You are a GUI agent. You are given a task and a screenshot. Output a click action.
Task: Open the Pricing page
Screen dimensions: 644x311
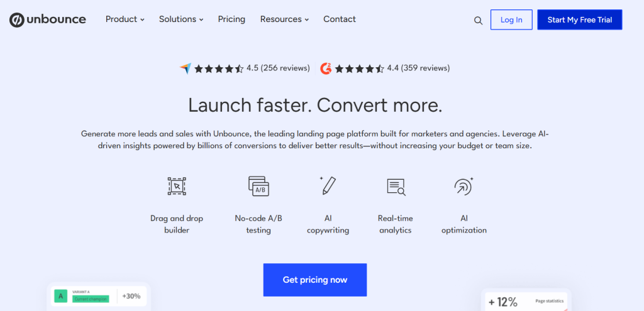point(231,19)
